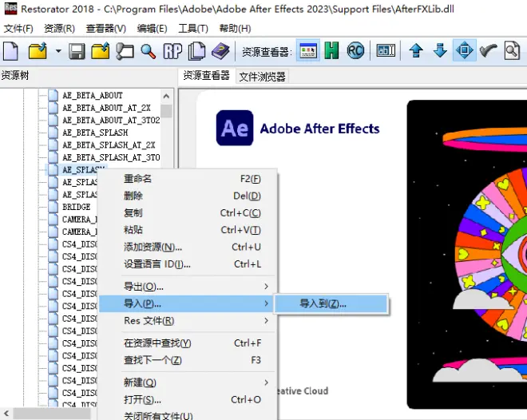Choose 打开(S)... menu entry

(188, 399)
